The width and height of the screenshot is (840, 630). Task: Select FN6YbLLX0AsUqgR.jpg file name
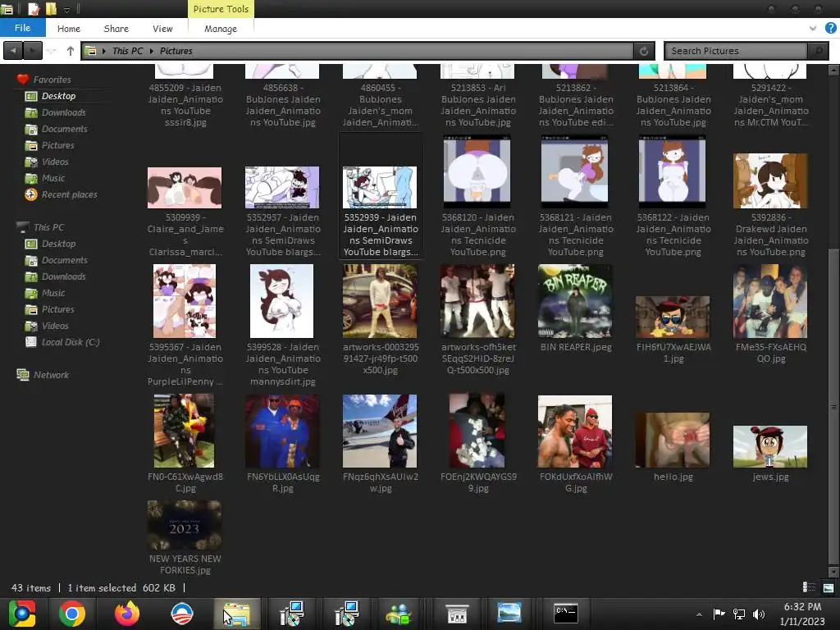[x=283, y=482]
